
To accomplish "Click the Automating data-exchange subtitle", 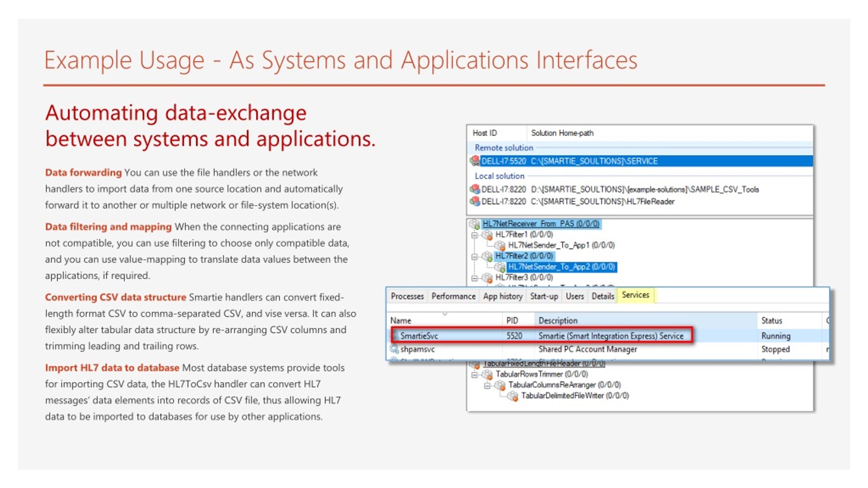I will pyautogui.click(x=210, y=125).
